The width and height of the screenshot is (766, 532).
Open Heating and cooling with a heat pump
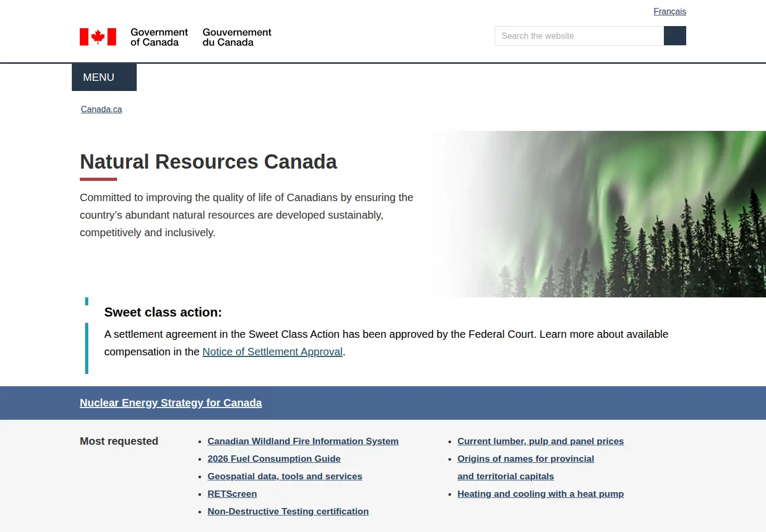click(x=540, y=494)
